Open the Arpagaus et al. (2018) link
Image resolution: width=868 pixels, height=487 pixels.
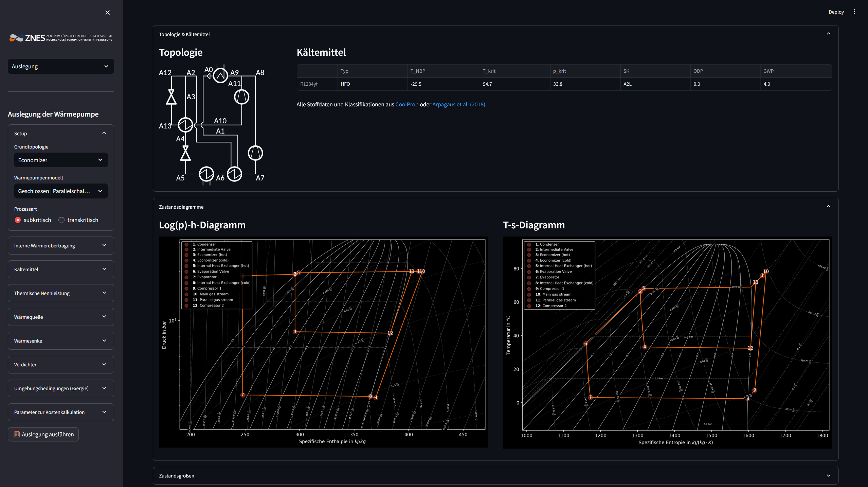(458, 105)
